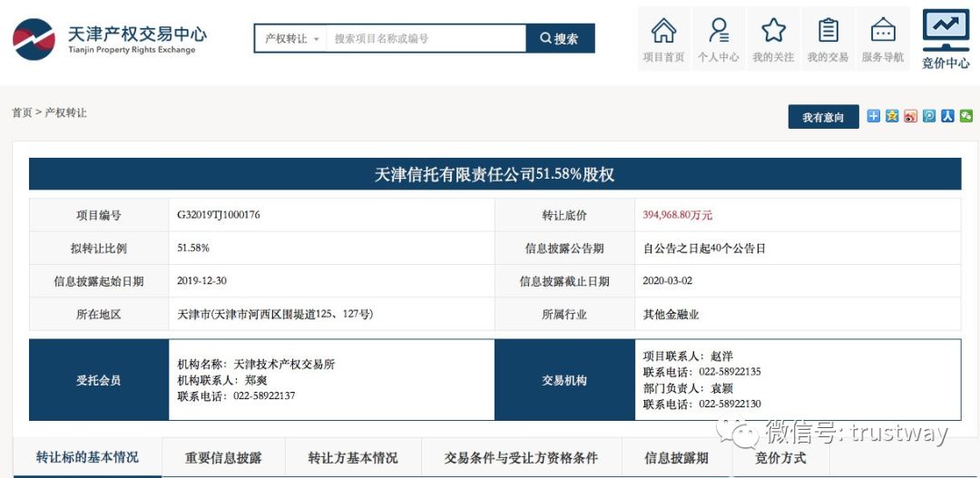
Task: Click the 搜索 search button
Action: pyautogui.click(x=560, y=39)
